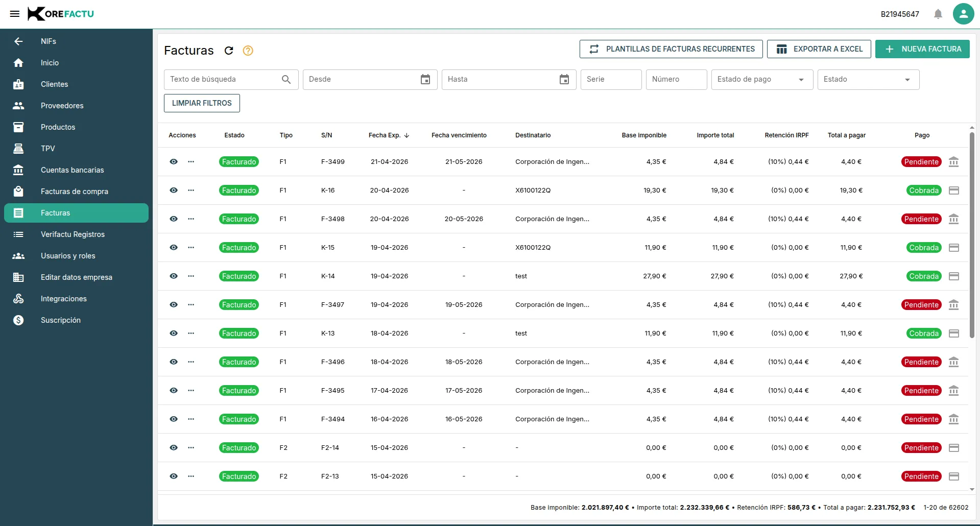Click the vertical table scrollbar
Viewport: 980px width, 526px height.
(x=972, y=235)
